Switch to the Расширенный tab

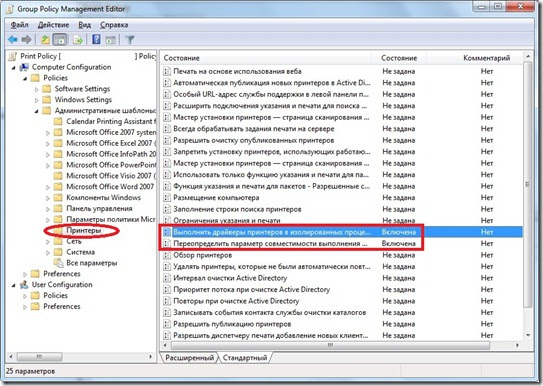[x=189, y=358]
